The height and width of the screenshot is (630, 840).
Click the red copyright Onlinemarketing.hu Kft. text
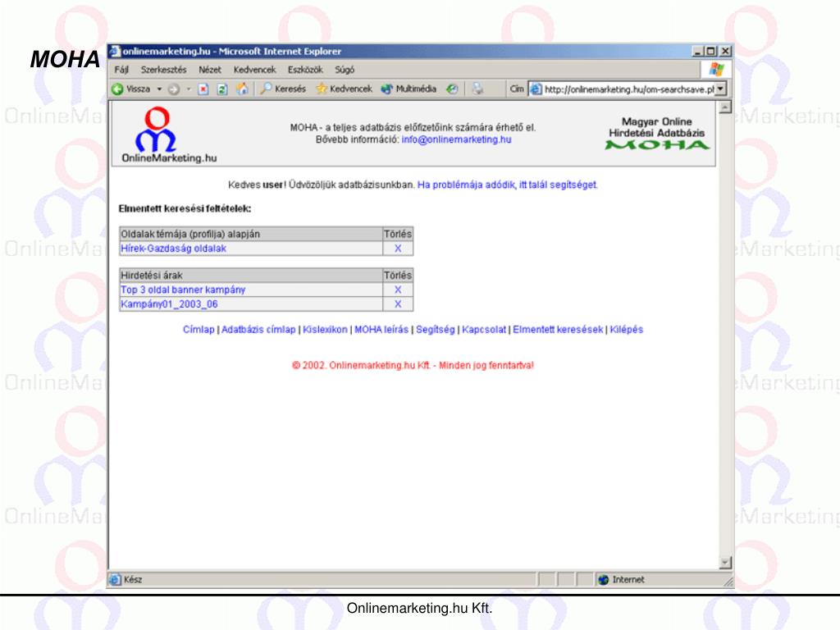tap(413, 365)
